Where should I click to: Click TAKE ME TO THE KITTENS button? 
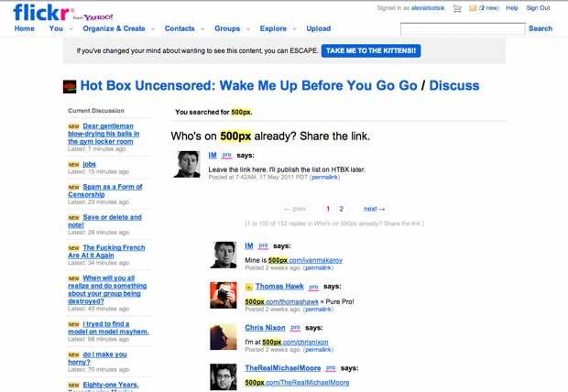tap(371, 50)
